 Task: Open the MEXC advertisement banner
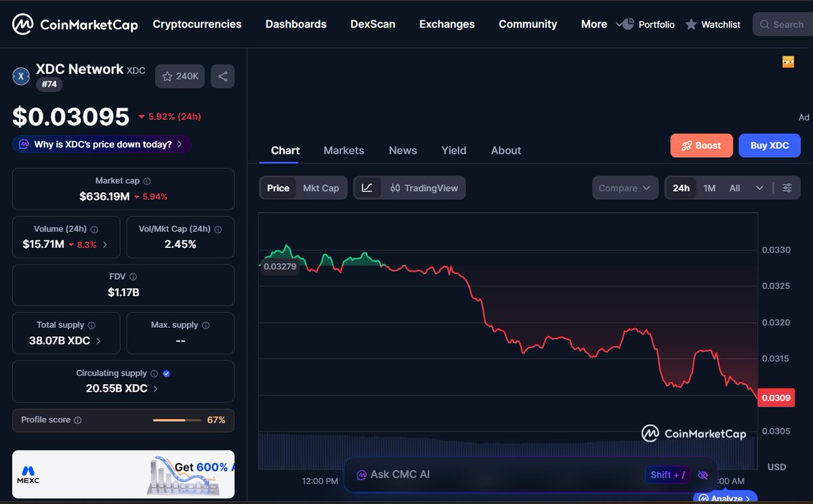123,474
